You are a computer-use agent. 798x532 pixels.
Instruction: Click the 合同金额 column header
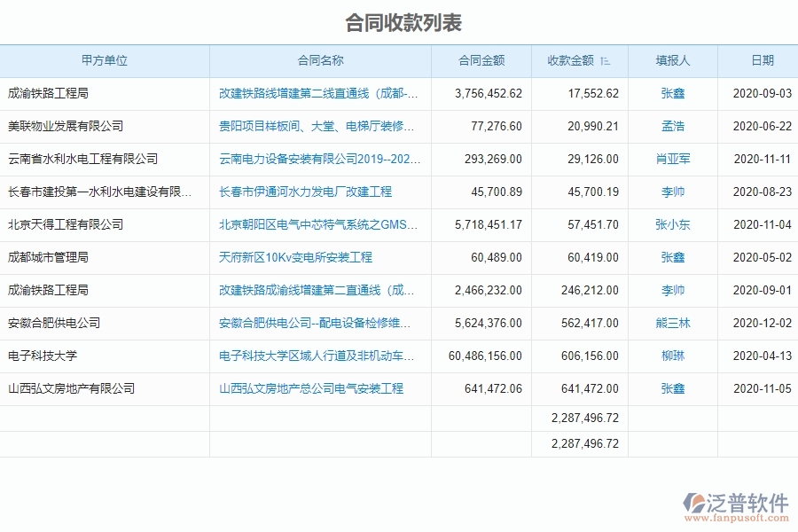click(476, 60)
